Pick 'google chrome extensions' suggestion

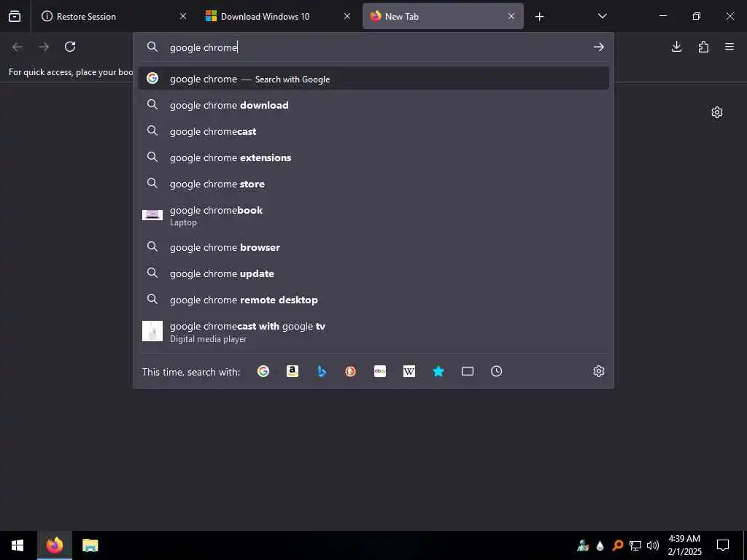point(373,157)
